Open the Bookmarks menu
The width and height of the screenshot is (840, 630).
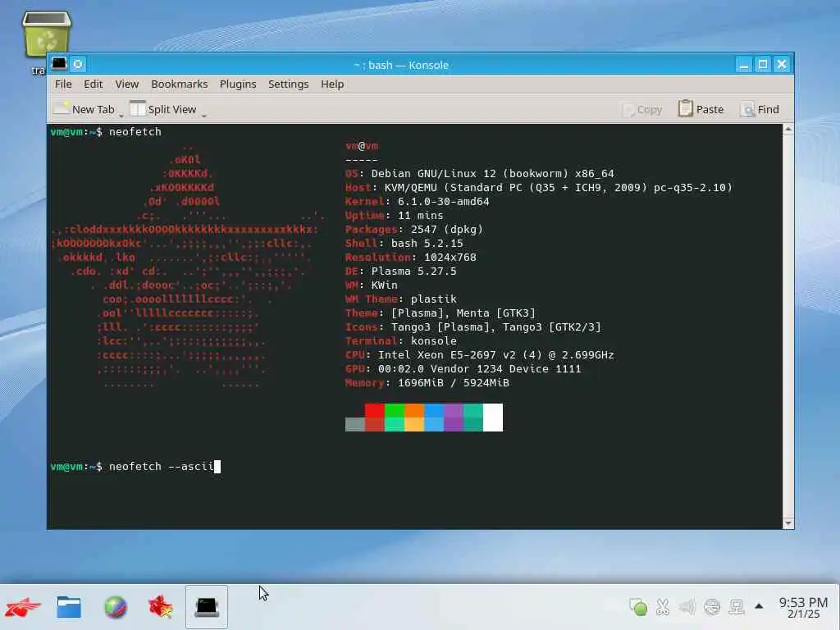(179, 84)
